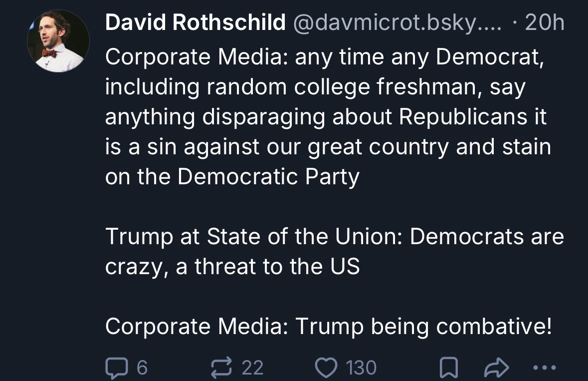This screenshot has height=381, width=588.
Task: Click "Corporate Media: Trump being combative!" text
Action: (329, 326)
